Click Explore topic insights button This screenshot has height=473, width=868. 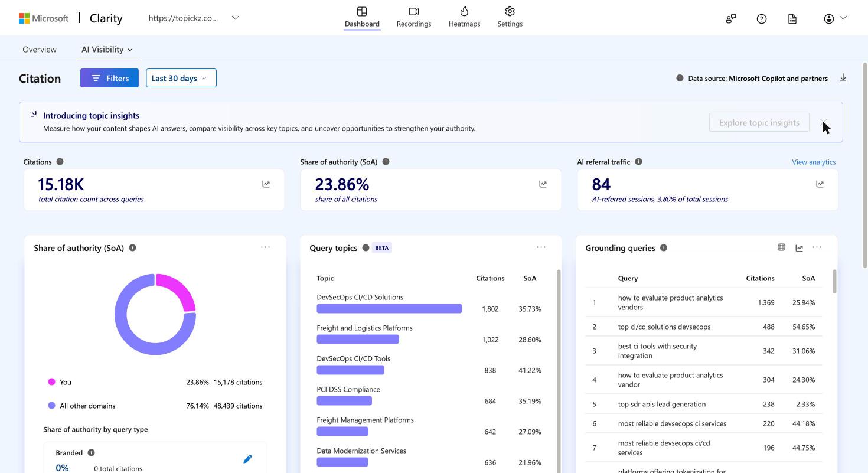pyautogui.click(x=759, y=122)
